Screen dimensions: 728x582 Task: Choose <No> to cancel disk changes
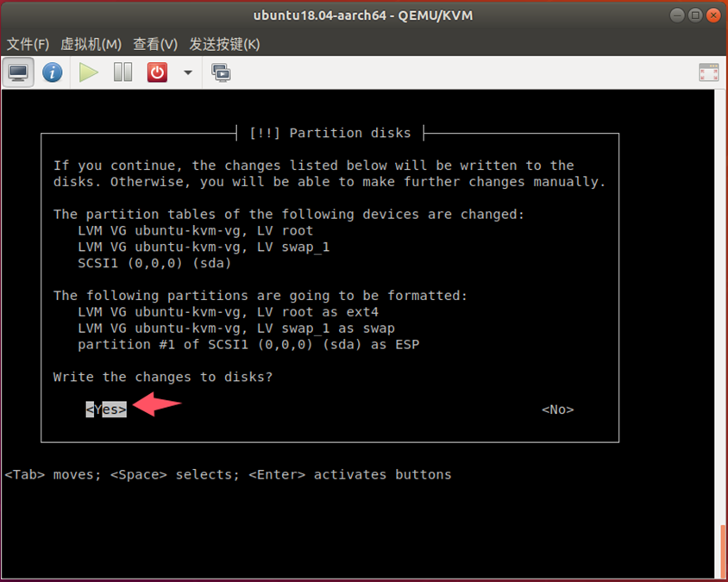click(557, 410)
